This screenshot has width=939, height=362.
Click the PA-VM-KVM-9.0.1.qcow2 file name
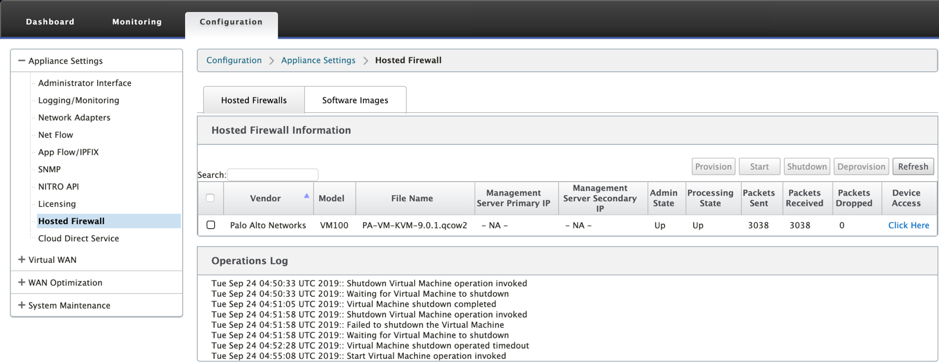click(x=414, y=225)
